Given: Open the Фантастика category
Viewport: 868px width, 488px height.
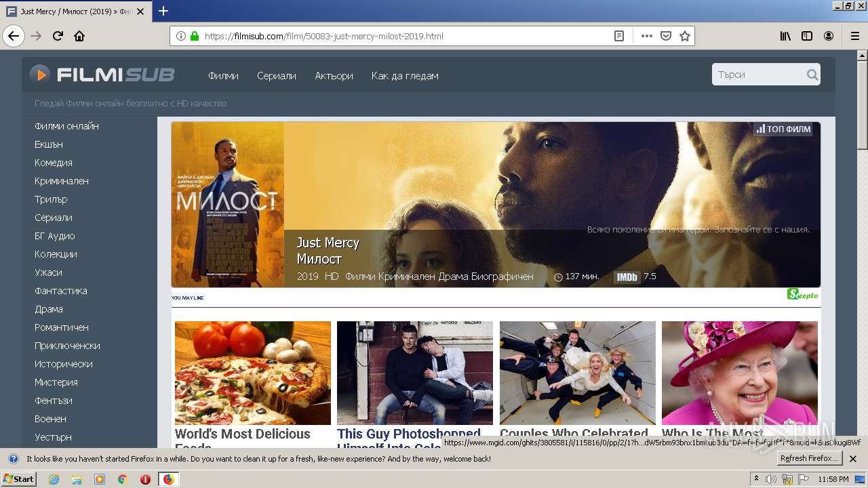Looking at the screenshot, I should click(x=60, y=291).
